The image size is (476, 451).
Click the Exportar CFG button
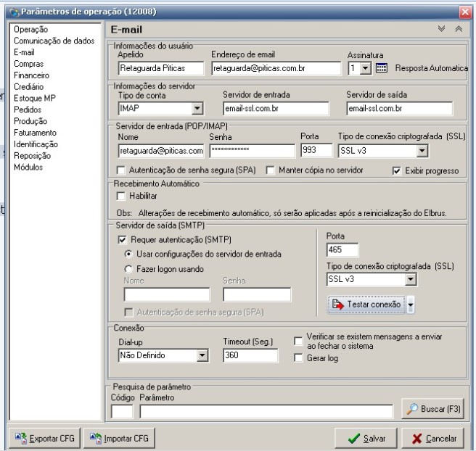click(45, 439)
